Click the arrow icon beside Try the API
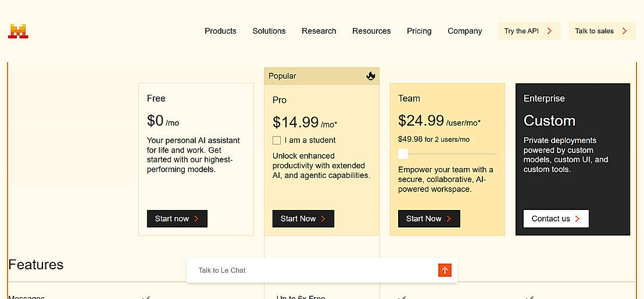 [549, 31]
